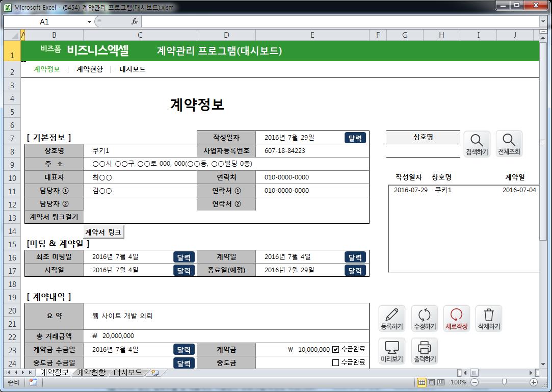The image size is (552, 392).
Task: Click the 사업자등록번호 value 607-18-84223
Action: click(x=285, y=151)
